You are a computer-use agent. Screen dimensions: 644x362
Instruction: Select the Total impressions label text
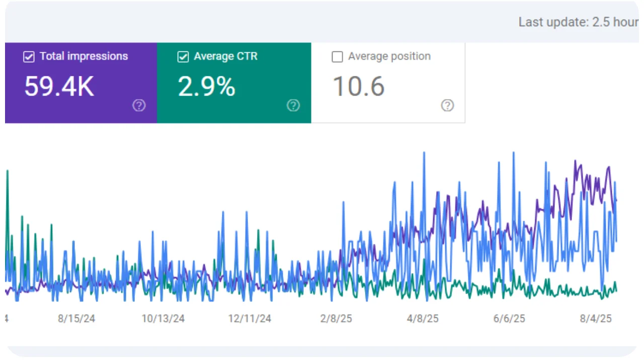tap(84, 56)
